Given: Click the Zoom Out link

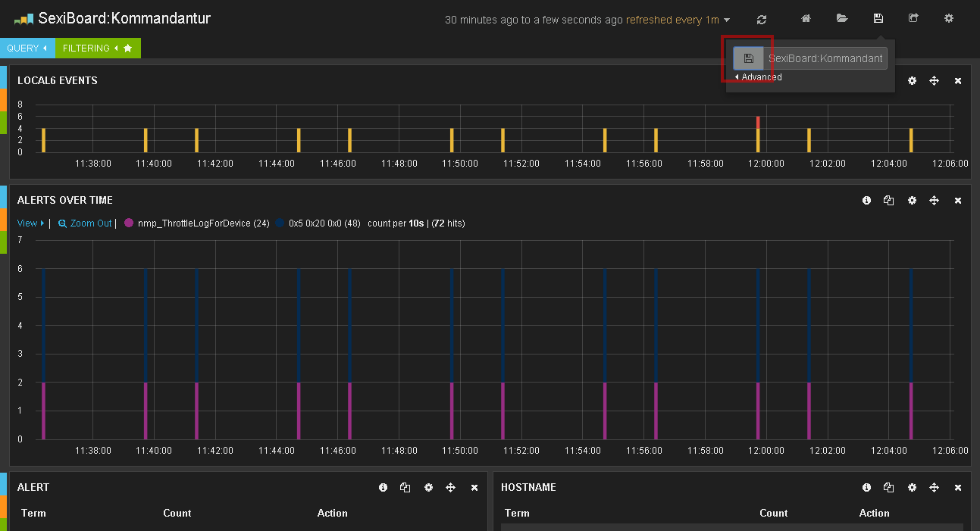Looking at the screenshot, I should tap(90, 223).
